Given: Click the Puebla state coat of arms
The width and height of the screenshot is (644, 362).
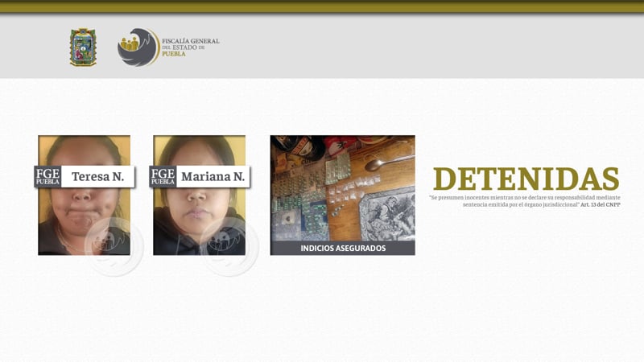Looking at the screenshot, I should (x=83, y=47).
